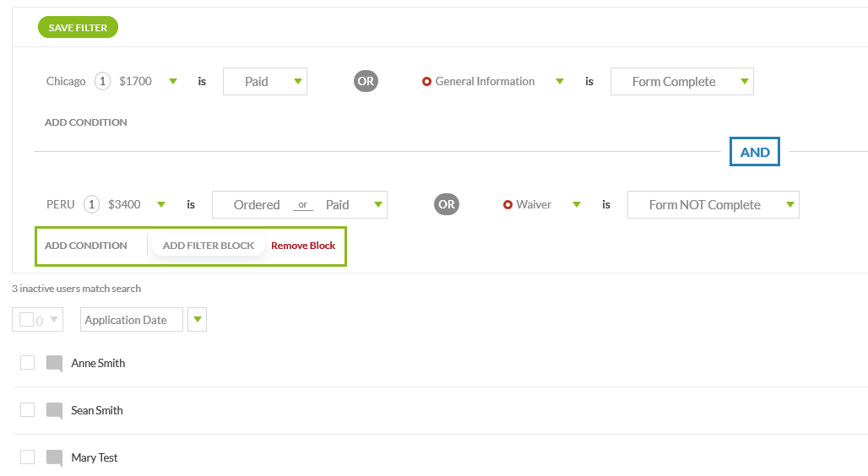Check the box for Sean Smith
The image size is (868, 476).
(x=27, y=409)
